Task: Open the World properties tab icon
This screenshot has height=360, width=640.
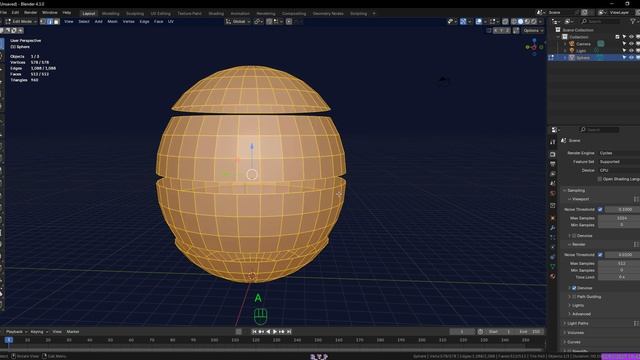Action: click(x=553, y=193)
